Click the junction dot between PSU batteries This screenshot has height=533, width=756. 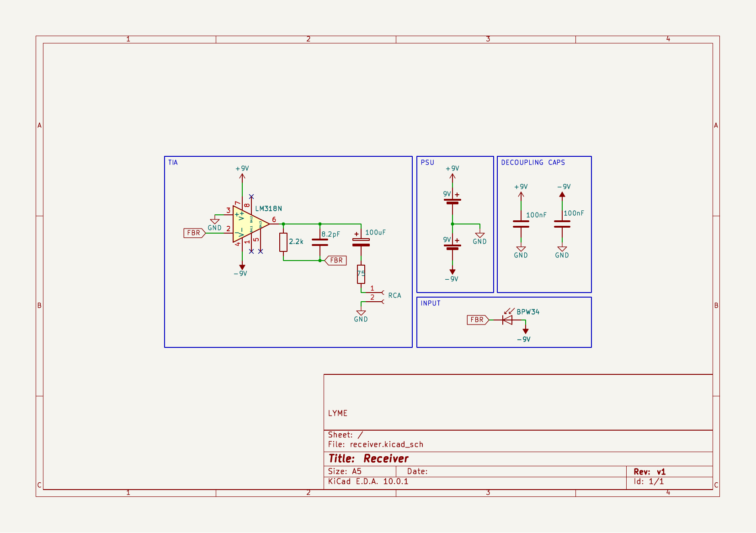point(453,224)
